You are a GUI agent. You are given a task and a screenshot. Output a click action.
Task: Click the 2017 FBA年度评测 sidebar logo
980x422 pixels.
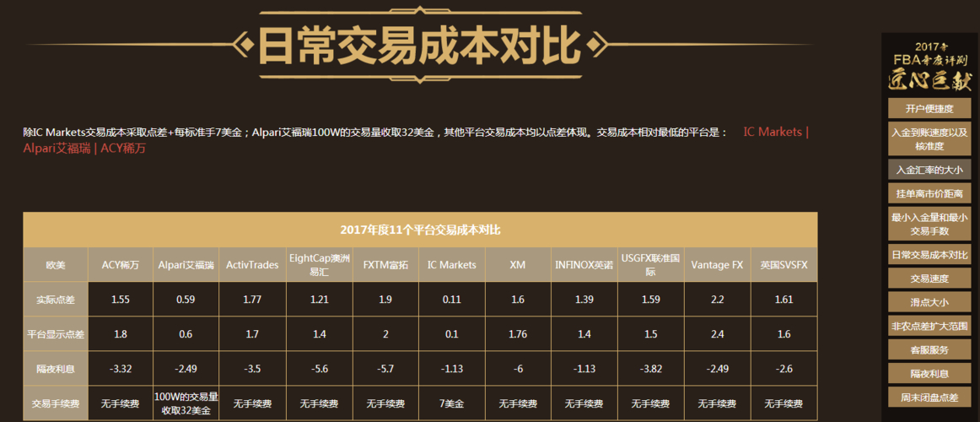pos(929,66)
